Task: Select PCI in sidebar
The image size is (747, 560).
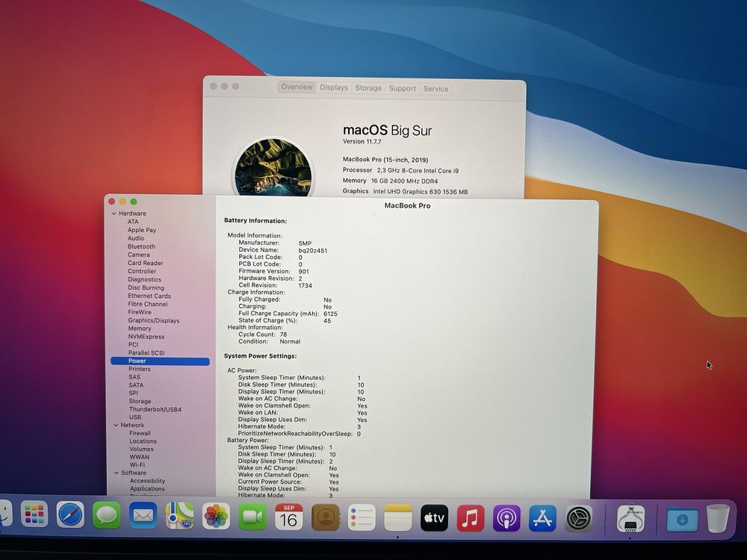Action: 133,344
